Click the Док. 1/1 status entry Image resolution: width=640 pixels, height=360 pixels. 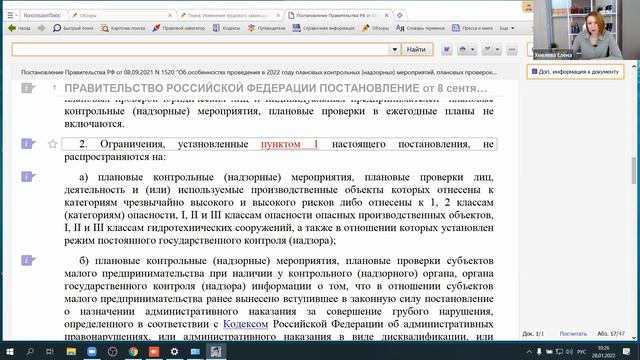533,333
